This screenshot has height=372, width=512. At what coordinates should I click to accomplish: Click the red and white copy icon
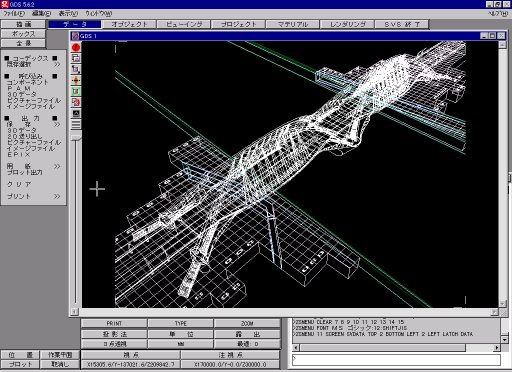tap(76, 102)
